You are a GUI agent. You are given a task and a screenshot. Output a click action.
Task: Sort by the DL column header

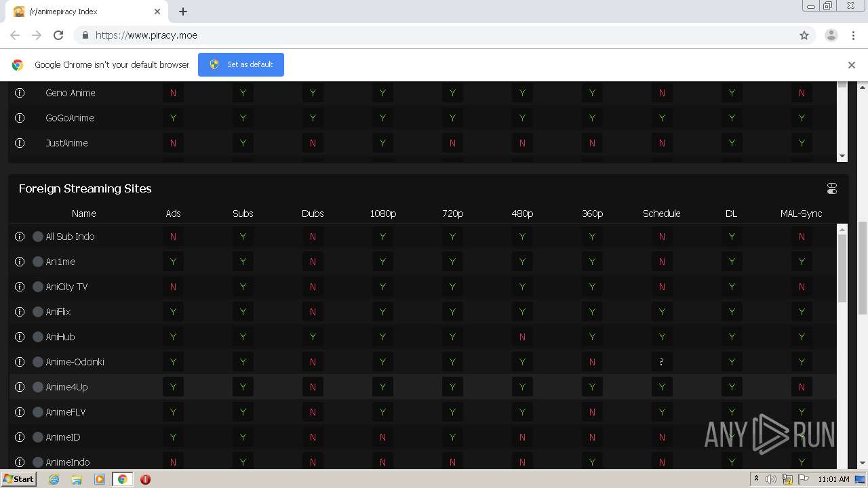[732, 213]
